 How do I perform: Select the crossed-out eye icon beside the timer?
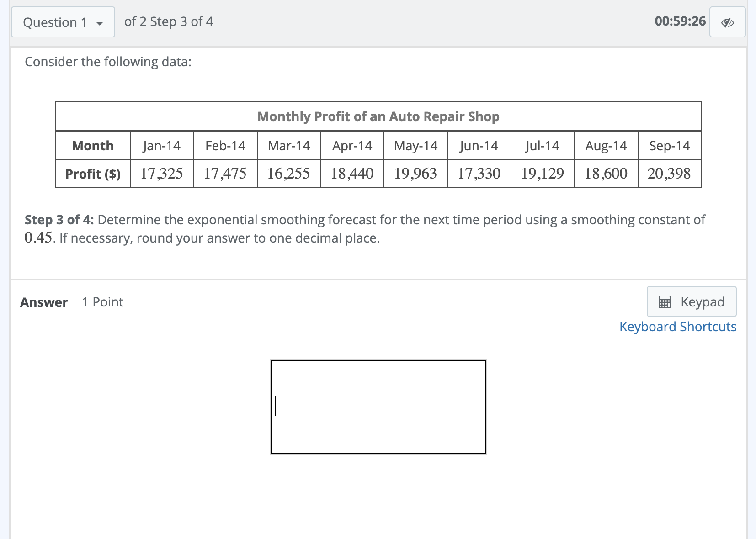(727, 21)
